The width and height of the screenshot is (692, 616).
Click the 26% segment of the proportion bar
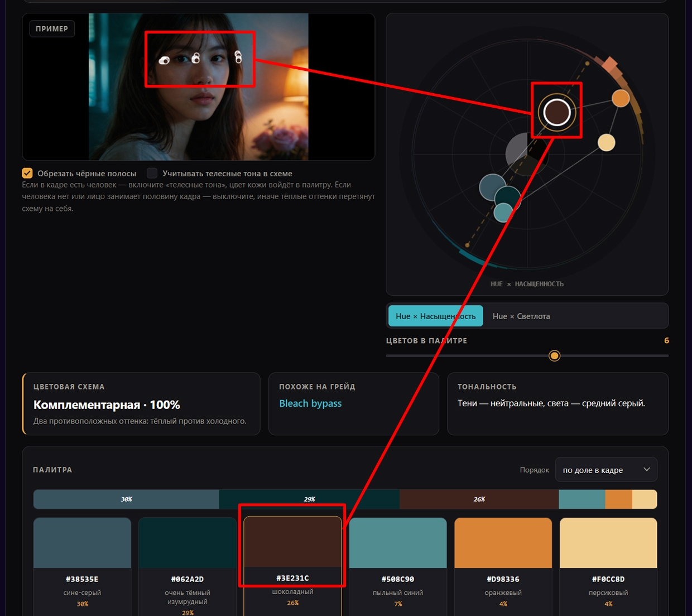[x=479, y=499]
